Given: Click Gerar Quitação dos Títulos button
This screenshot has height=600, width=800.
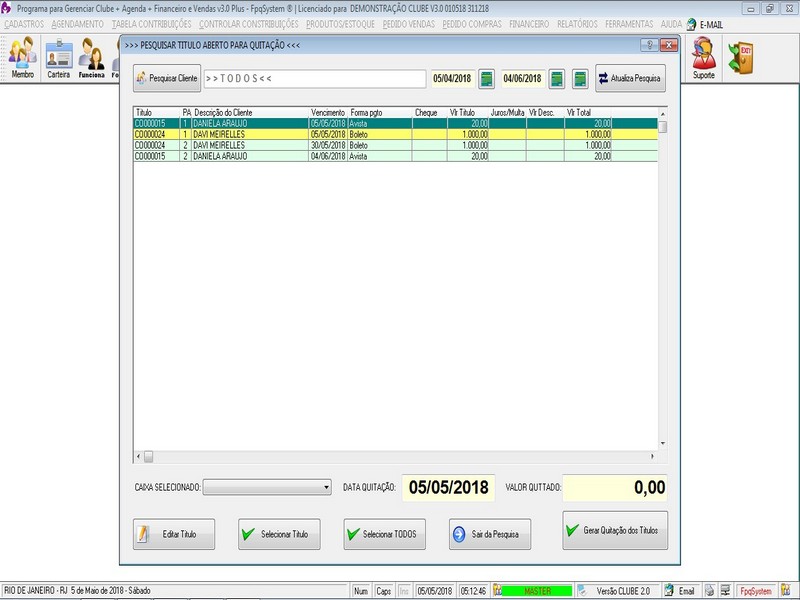Looking at the screenshot, I should coord(615,531).
